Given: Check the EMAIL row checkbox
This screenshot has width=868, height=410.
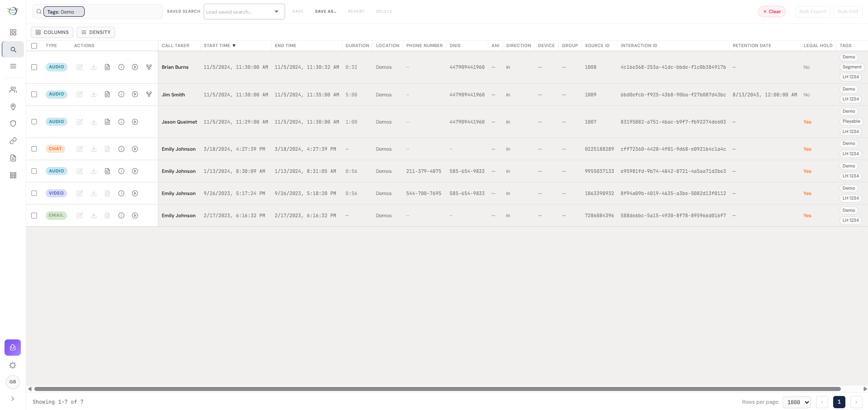Looking at the screenshot, I should 34,215.
